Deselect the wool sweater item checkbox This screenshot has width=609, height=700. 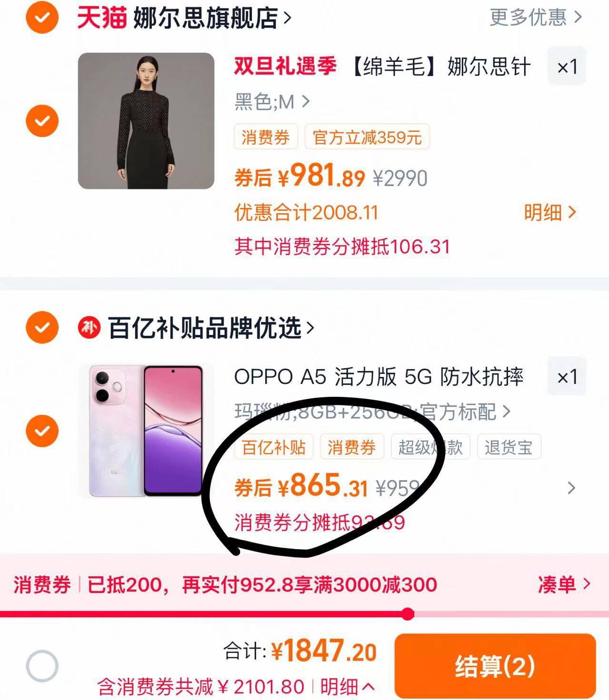[42, 120]
